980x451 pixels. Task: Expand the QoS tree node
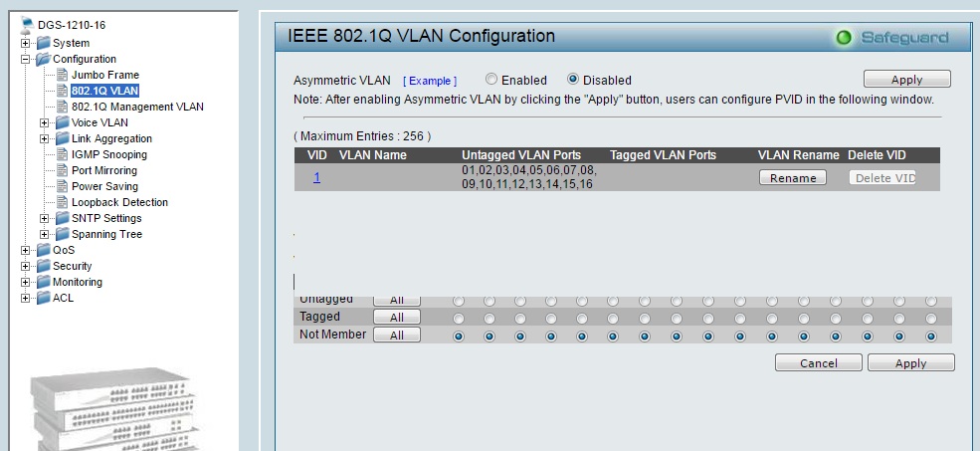25,250
